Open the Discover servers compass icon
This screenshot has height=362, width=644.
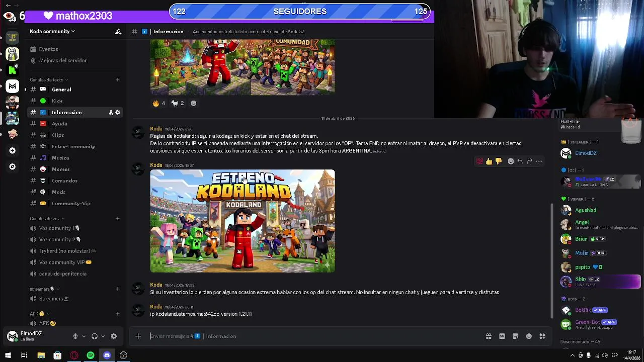13,166
